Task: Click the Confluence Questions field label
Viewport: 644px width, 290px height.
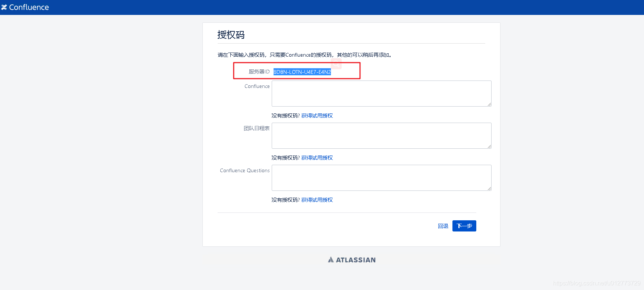Action: pos(245,170)
